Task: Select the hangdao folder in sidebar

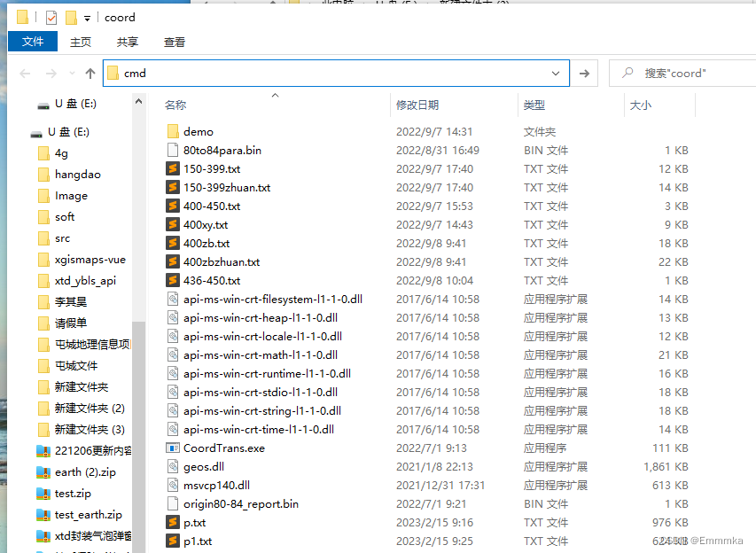Action: [x=74, y=174]
